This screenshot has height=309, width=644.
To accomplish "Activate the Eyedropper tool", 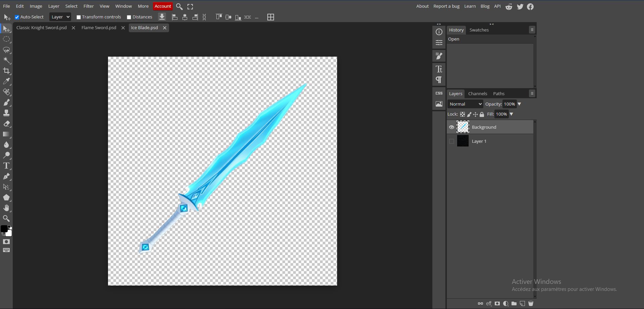I will click(x=6, y=81).
